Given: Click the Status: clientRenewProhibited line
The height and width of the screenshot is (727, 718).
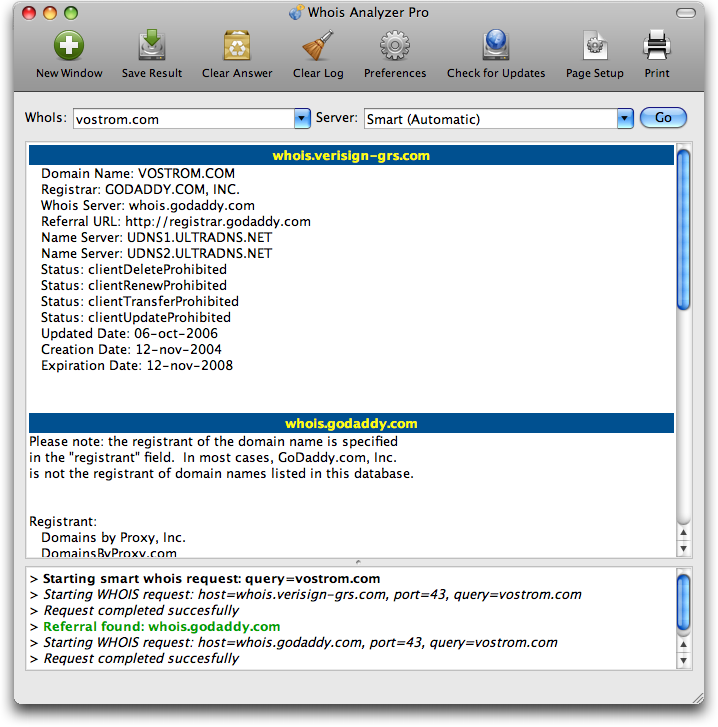Looking at the screenshot, I should 134,286.
